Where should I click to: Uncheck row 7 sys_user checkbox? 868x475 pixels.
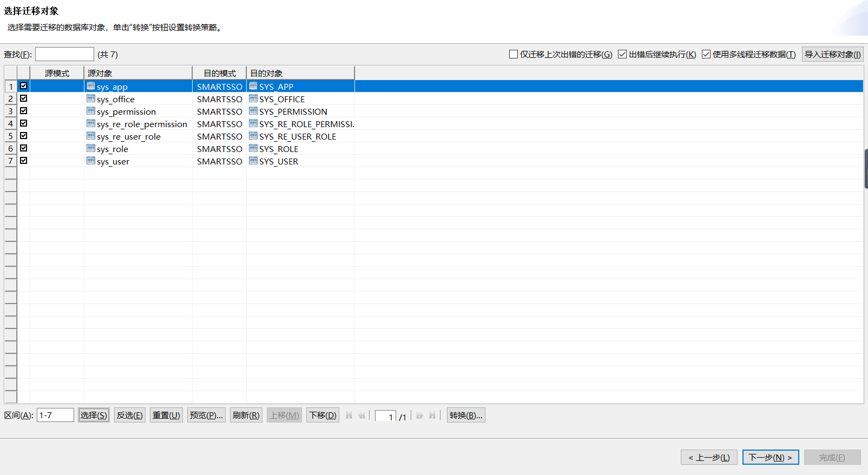(x=24, y=161)
